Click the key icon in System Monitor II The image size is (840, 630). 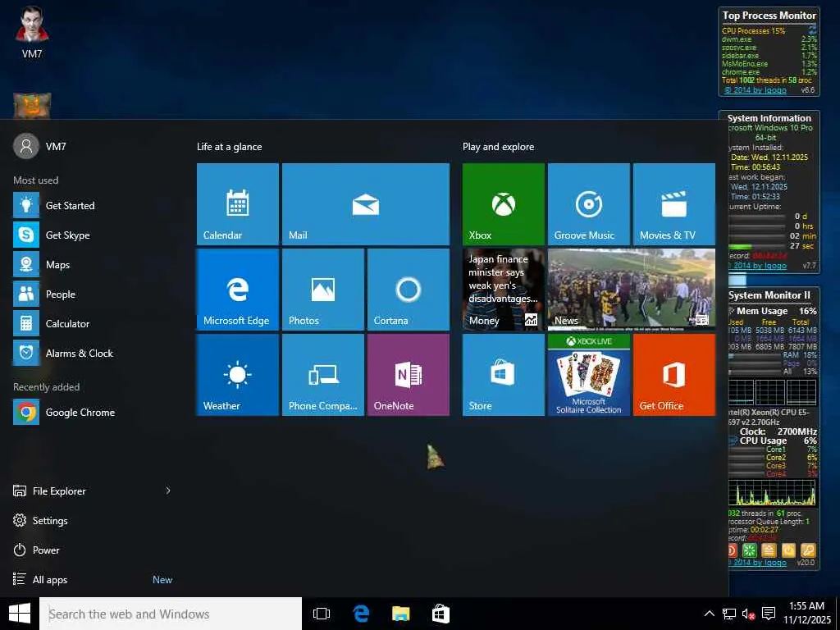pos(808,550)
